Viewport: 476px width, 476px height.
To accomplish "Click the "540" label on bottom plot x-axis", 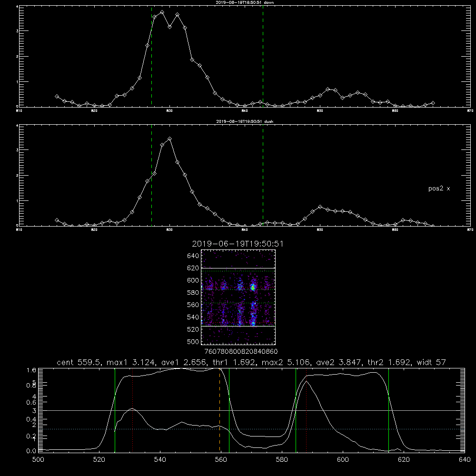I will pos(160,460).
